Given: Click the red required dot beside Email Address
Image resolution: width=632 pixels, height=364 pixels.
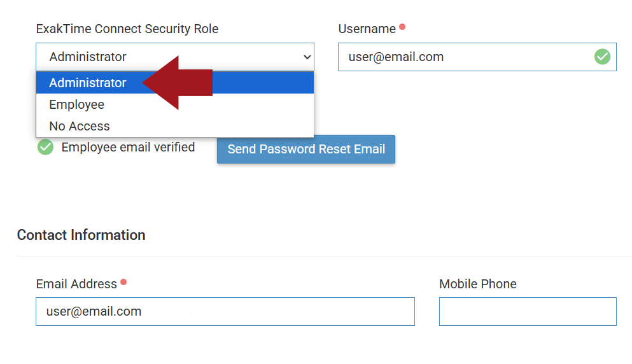Looking at the screenshot, I should pyautogui.click(x=123, y=282).
